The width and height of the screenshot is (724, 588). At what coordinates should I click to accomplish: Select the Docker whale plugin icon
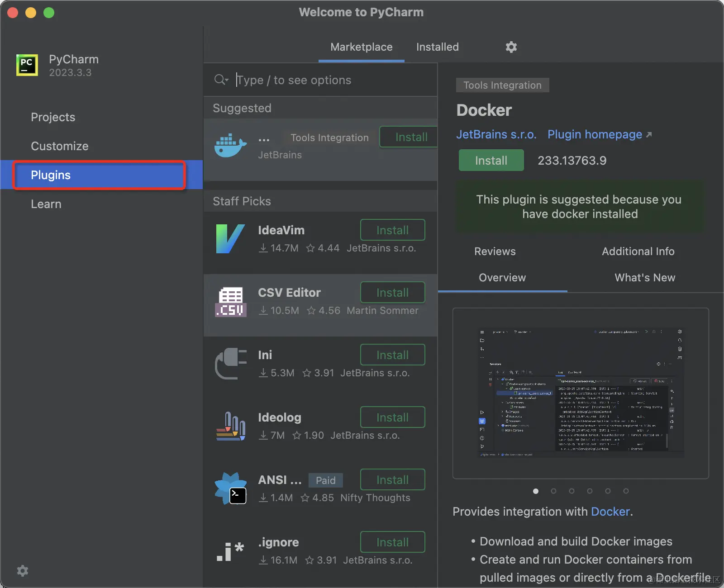[230, 145]
